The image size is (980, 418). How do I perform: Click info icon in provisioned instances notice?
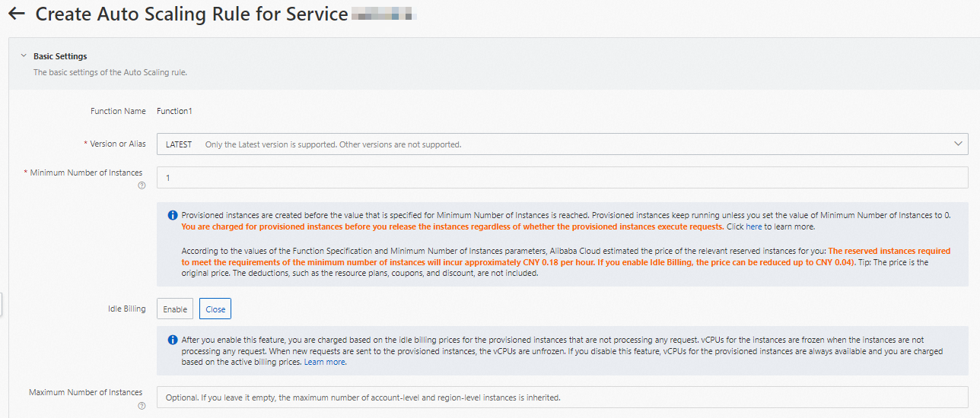click(173, 215)
